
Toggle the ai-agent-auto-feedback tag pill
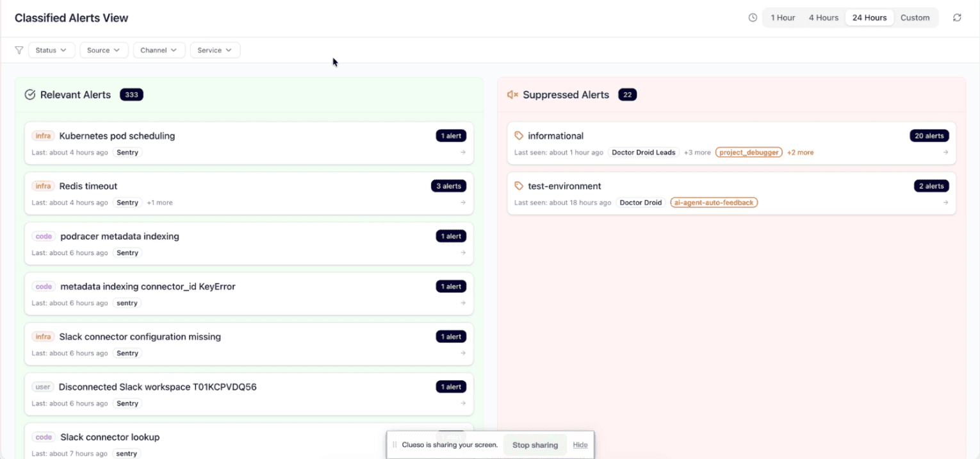tap(714, 202)
